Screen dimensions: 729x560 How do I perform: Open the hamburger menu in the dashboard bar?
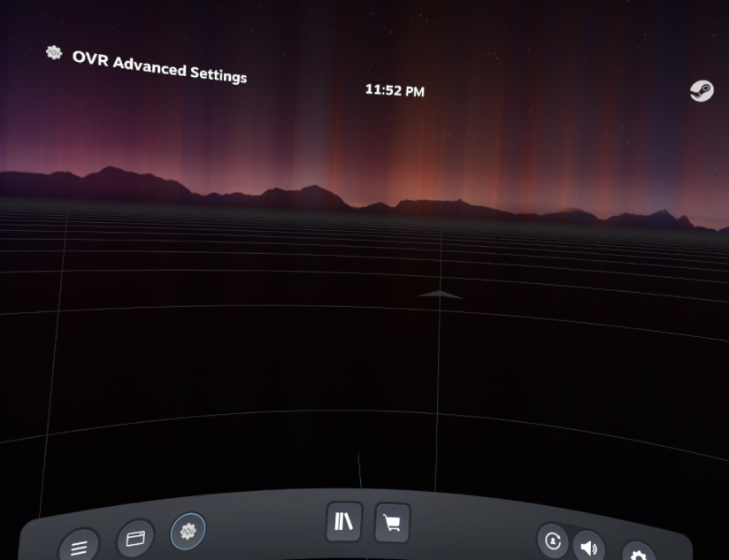pyautogui.click(x=79, y=546)
